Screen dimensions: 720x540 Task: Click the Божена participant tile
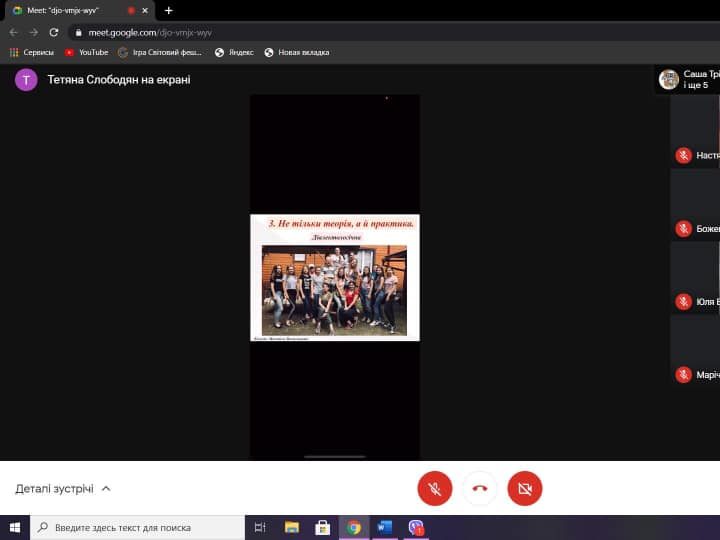click(695, 205)
